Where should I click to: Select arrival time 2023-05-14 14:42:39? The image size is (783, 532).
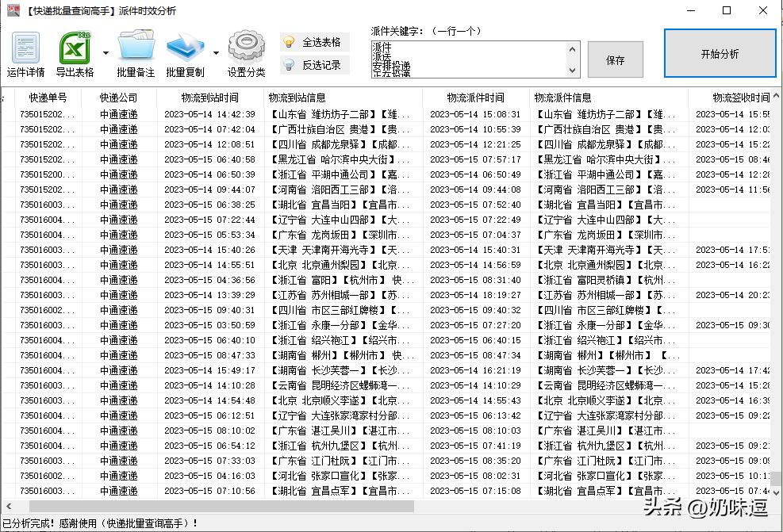[209, 114]
